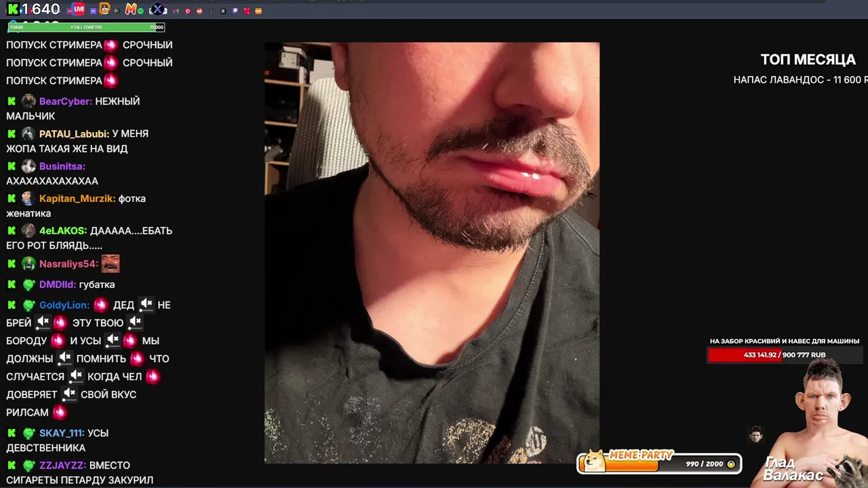This screenshot has width=868, height=488.
Task: Open the orange M bookmark icon
Action: (131, 9)
